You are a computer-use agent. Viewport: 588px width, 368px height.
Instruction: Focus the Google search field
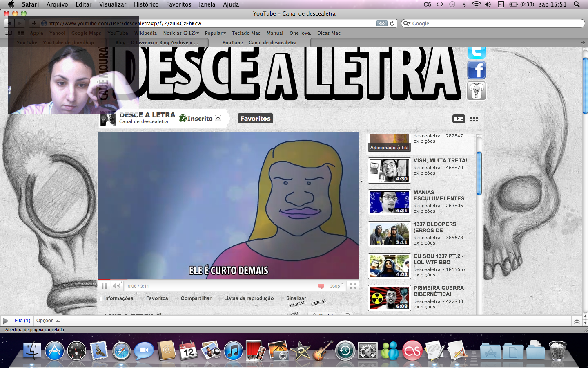click(x=493, y=23)
